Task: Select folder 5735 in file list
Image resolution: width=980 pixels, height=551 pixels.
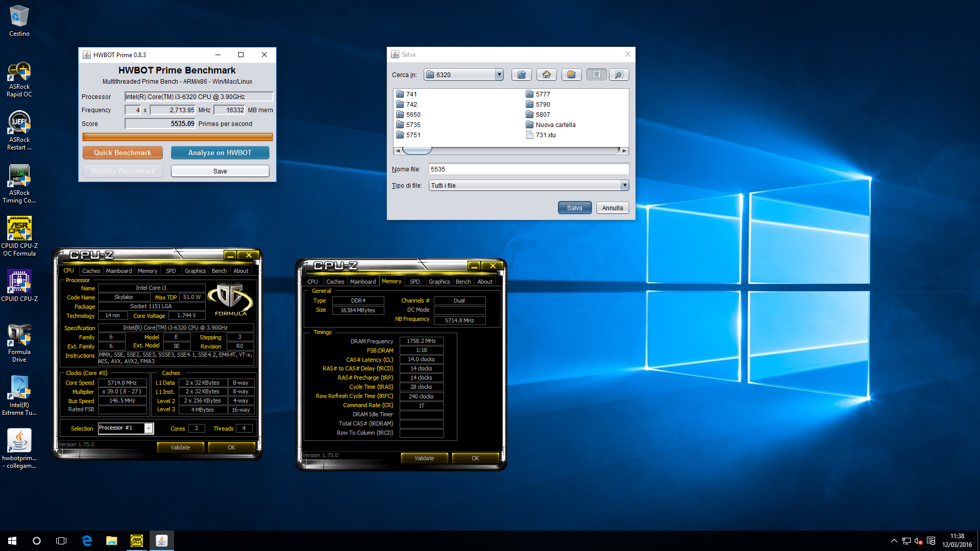Action: click(x=408, y=124)
